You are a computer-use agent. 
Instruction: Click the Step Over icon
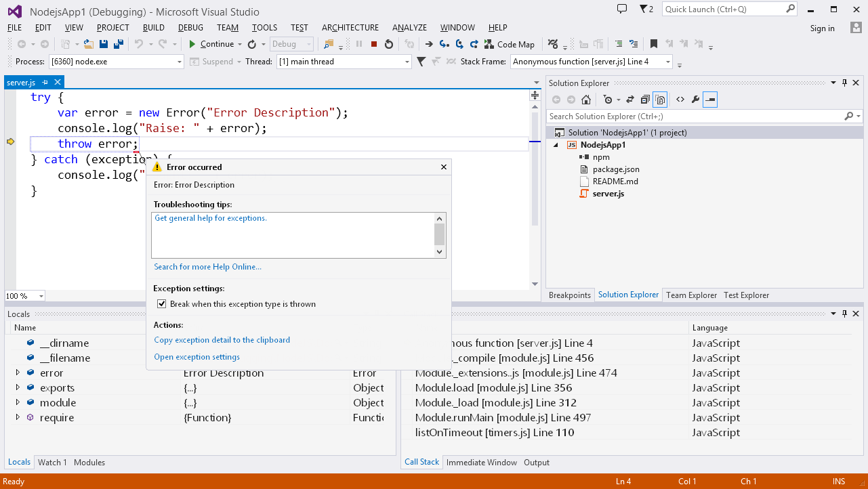pyautogui.click(x=459, y=44)
